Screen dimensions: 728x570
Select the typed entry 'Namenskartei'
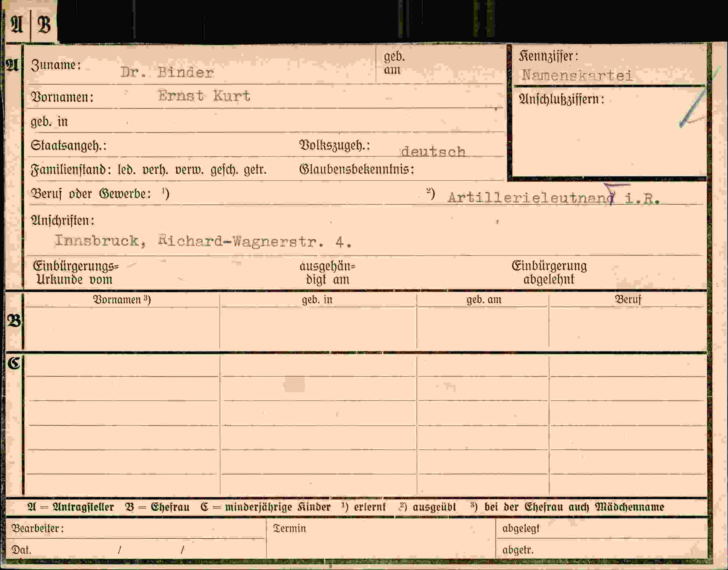(x=577, y=75)
